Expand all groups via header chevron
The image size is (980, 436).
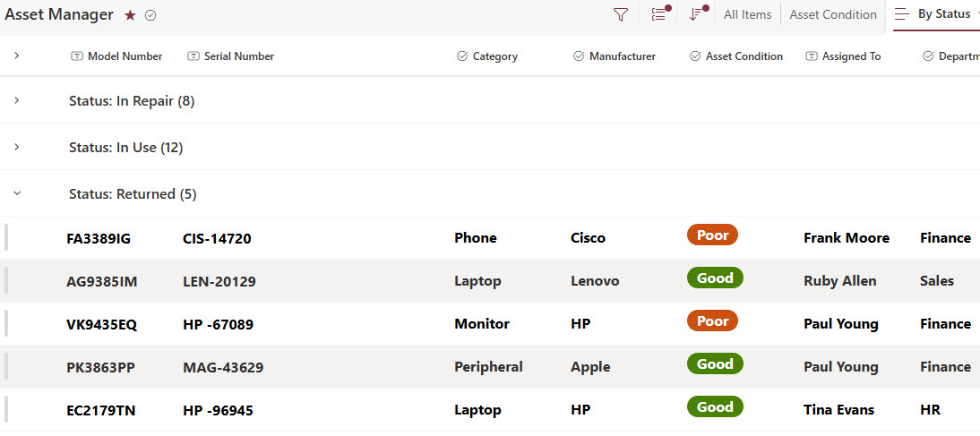pyautogui.click(x=17, y=56)
